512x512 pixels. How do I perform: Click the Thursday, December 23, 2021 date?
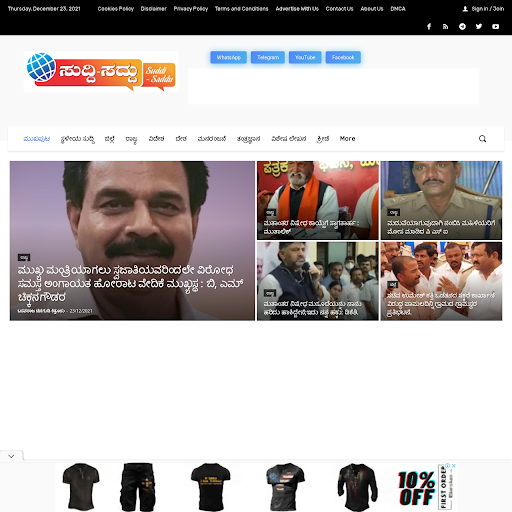tap(44, 9)
